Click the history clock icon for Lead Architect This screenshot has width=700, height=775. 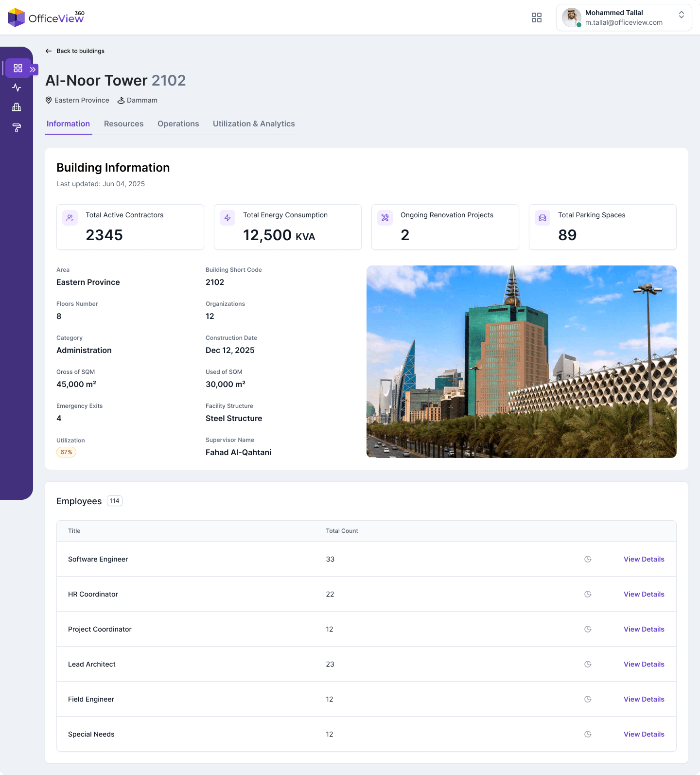(x=588, y=664)
